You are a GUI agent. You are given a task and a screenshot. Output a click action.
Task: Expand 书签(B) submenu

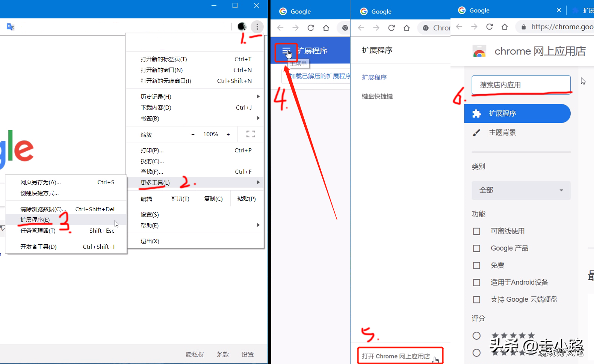(x=195, y=118)
